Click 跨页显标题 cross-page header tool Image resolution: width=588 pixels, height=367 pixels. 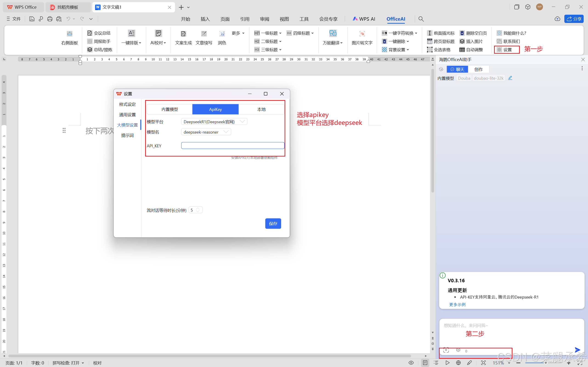pos(441,41)
